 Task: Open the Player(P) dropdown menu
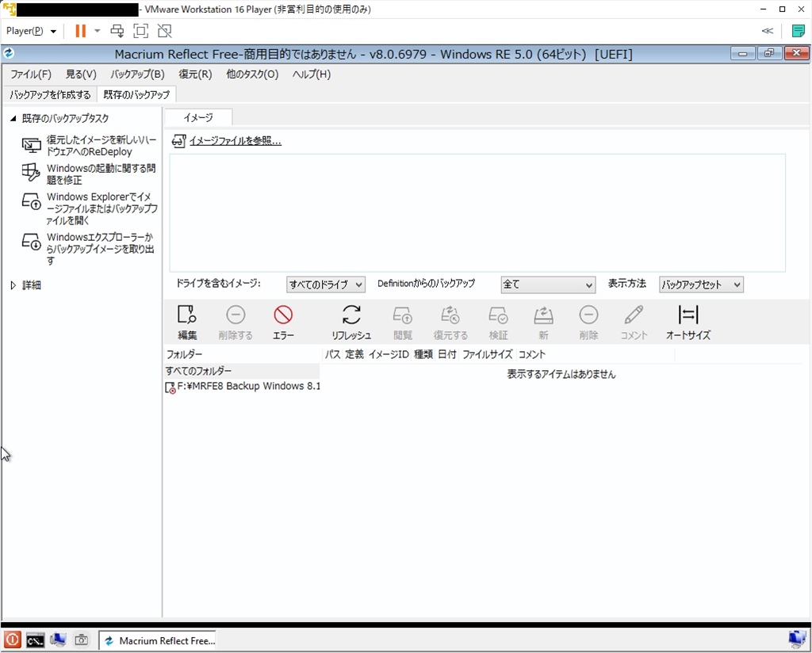[31, 31]
